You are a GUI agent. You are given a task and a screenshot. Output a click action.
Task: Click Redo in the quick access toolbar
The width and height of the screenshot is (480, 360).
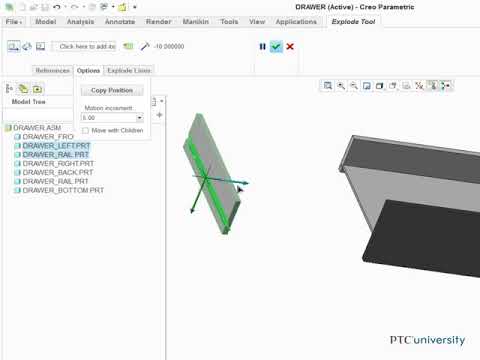click(75, 7)
